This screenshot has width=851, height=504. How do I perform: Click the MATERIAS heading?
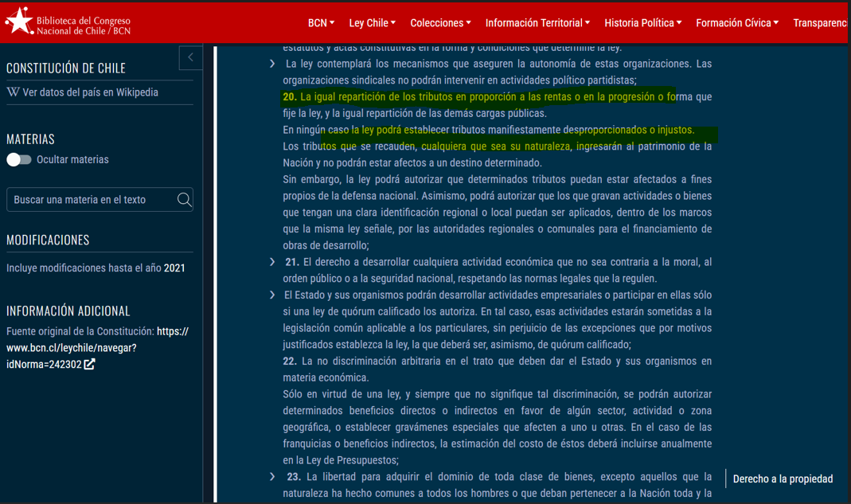point(30,139)
